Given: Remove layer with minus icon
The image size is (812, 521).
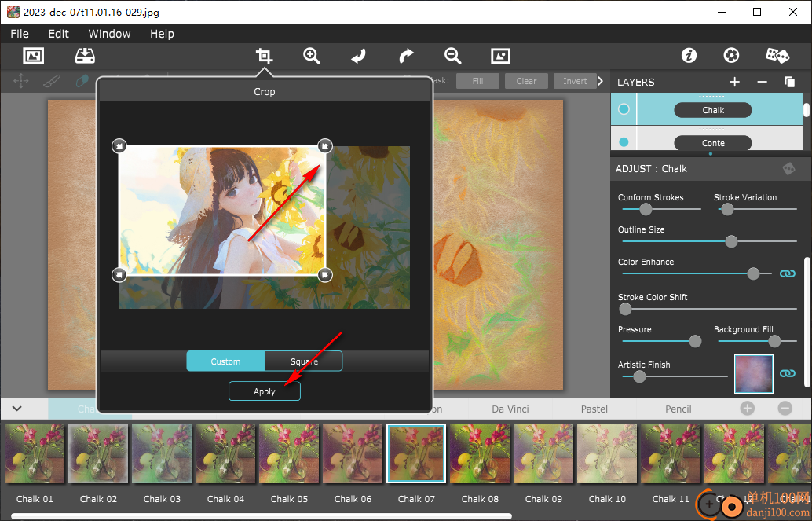Looking at the screenshot, I should tap(762, 82).
